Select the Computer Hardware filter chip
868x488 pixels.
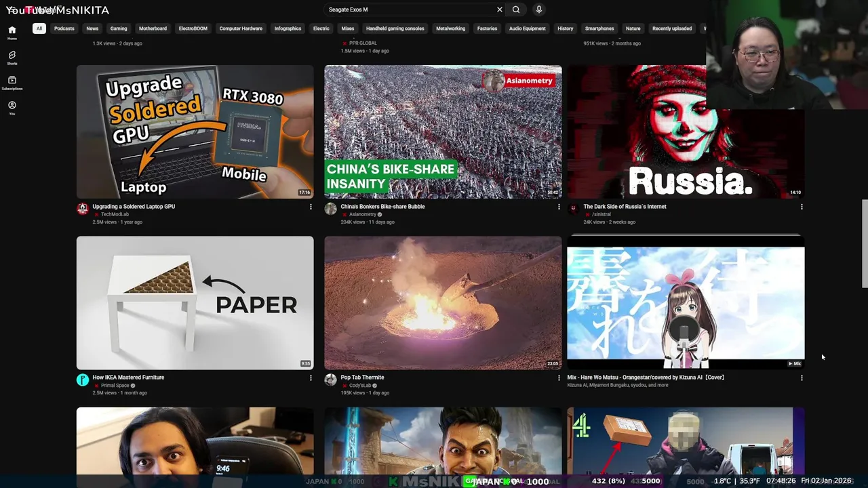pyautogui.click(x=241, y=28)
